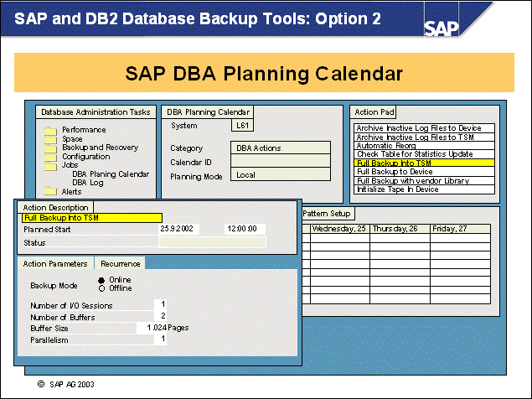The image size is (532, 399).
Task: Click the Space folder icon
Action: click(50, 138)
